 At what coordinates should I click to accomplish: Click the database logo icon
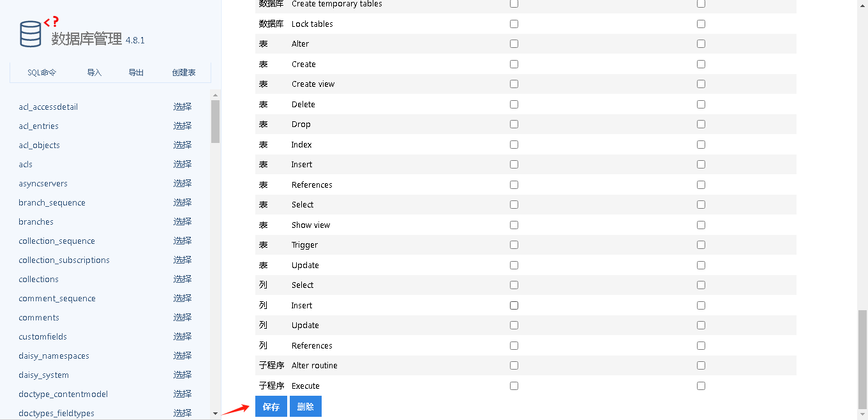tap(31, 34)
